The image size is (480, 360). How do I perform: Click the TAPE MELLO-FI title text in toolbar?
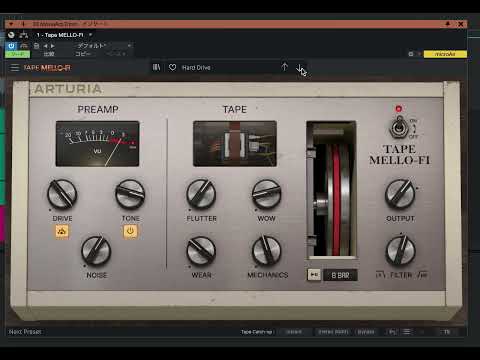47,68
